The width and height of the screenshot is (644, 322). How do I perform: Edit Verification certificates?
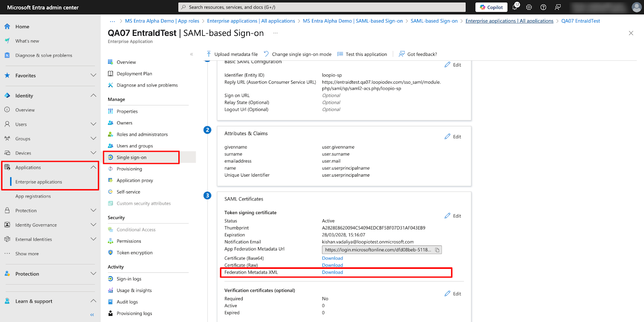(x=453, y=294)
